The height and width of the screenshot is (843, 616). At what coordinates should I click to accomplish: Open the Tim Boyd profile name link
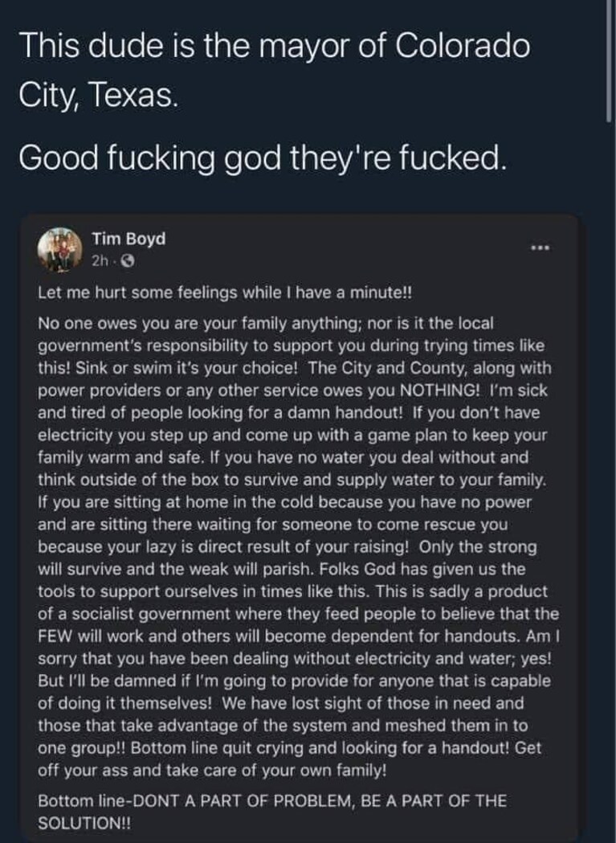tap(129, 238)
